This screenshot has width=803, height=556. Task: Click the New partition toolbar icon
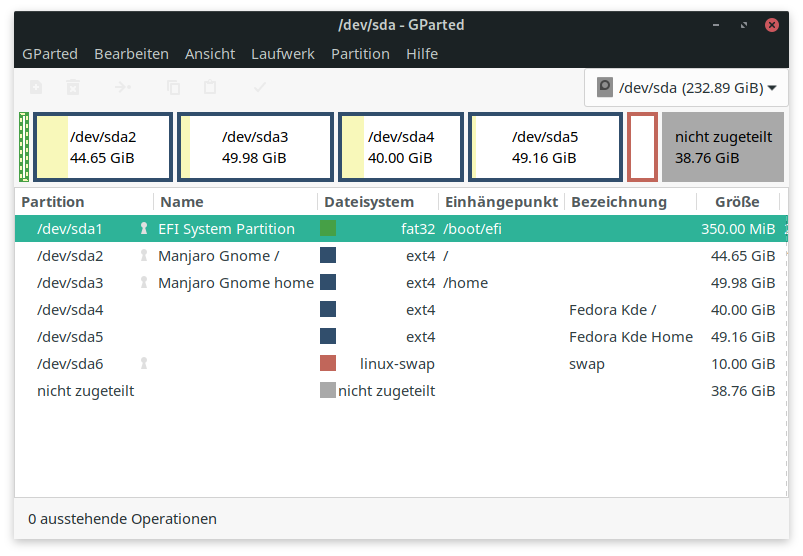pyautogui.click(x=36, y=88)
